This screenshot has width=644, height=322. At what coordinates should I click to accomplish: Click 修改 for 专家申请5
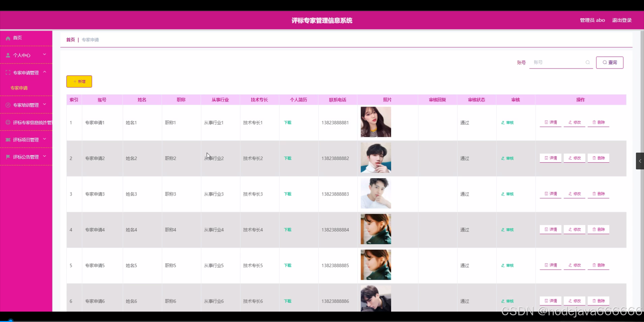(575, 265)
